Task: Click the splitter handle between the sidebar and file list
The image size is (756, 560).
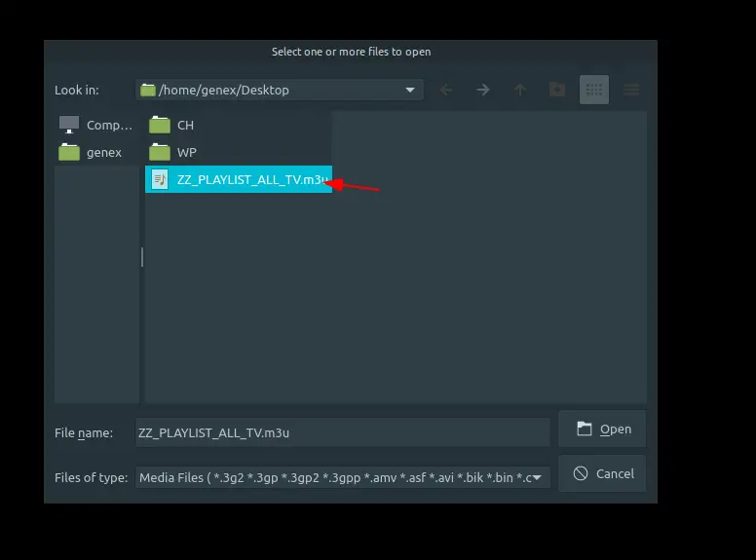Action: point(142,257)
